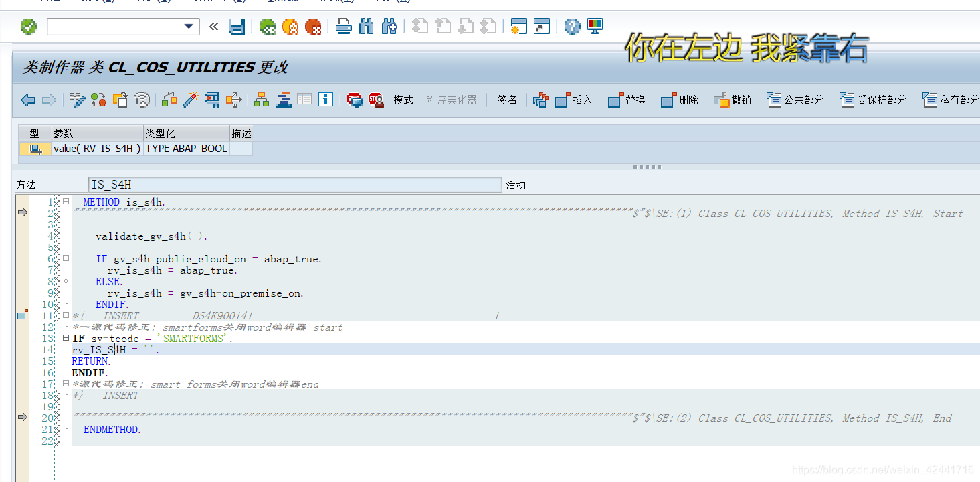This screenshot has height=482, width=980.
Task: Select the value( RV_IS_S4H ) parameter cell
Action: pos(98,149)
